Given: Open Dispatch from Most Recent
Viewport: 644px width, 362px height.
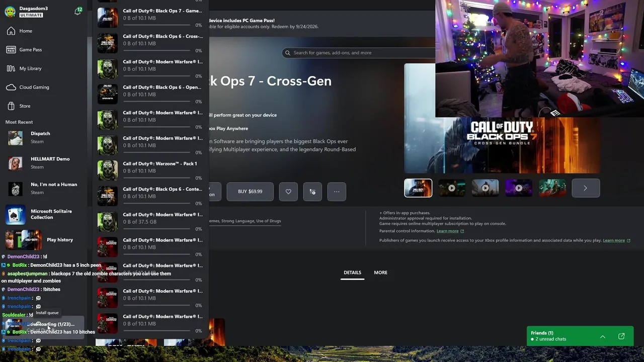Looking at the screenshot, I should 44,138.
